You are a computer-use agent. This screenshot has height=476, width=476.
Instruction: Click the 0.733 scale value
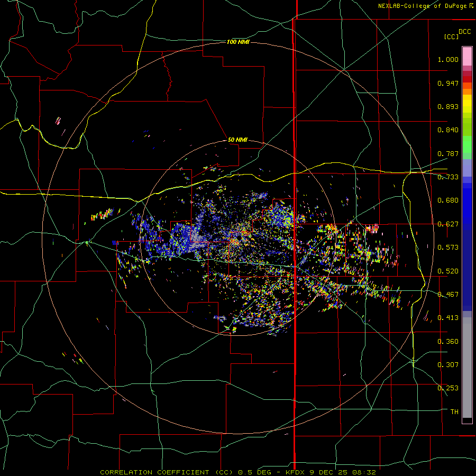coord(448,177)
